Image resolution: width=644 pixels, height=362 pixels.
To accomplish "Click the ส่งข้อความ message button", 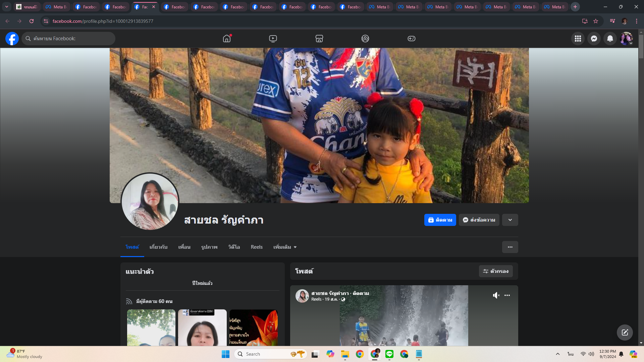I will pos(479,220).
